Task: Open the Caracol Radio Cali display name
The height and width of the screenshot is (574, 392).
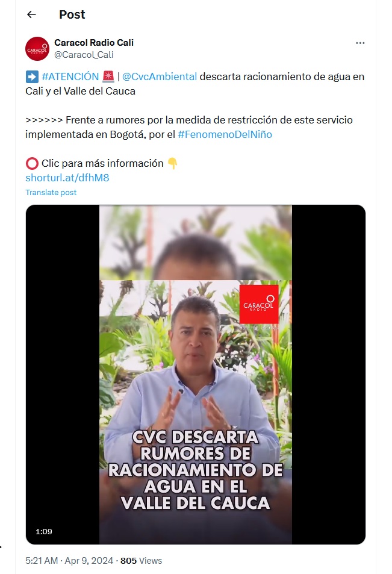Action: point(94,43)
